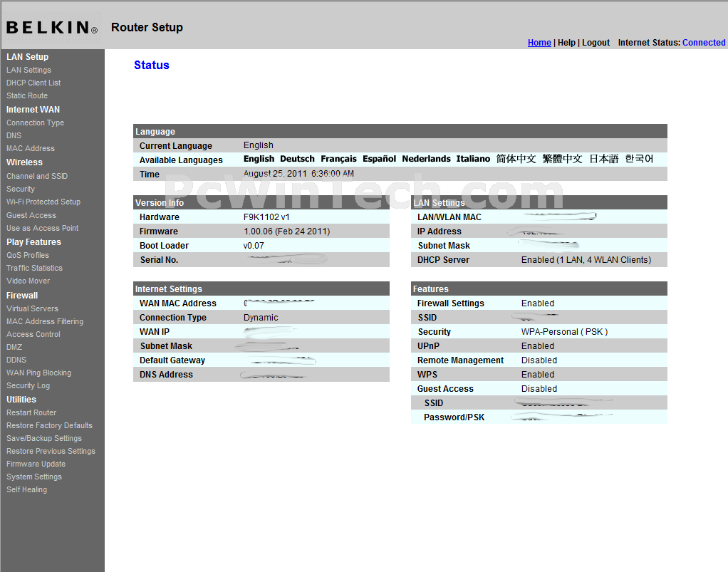728x572 pixels.
Task: Open Virtual Servers page
Action: pyautogui.click(x=32, y=308)
